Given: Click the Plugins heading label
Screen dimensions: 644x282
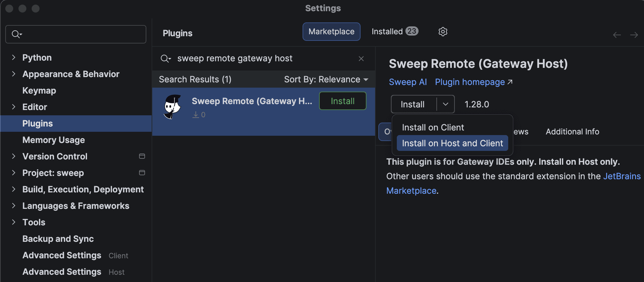Looking at the screenshot, I should point(178,33).
